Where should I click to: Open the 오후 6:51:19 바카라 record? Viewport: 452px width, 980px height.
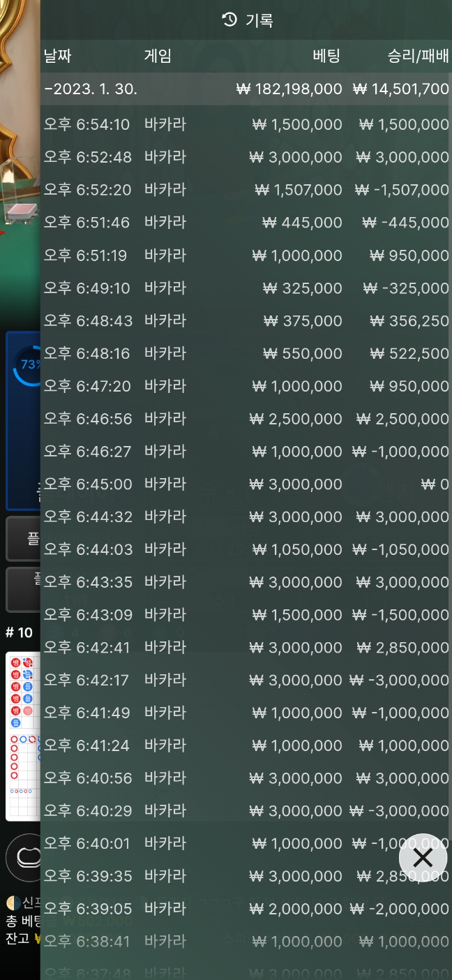point(246,255)
